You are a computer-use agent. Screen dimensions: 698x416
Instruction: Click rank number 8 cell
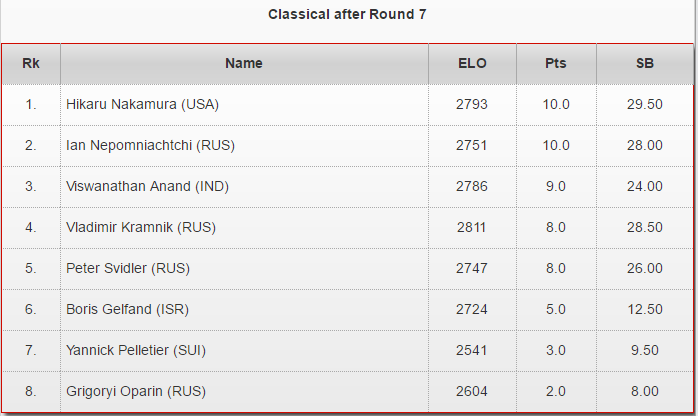pyautogui.click(x=31, y=391)
